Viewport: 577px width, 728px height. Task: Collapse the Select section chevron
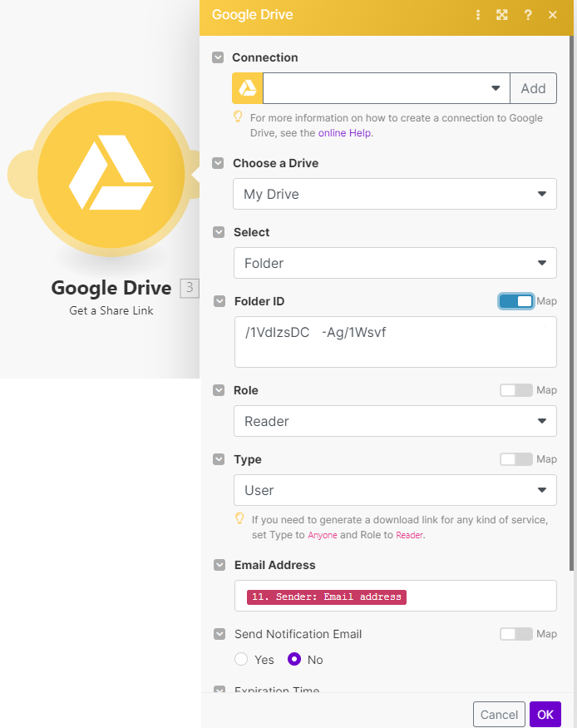pos(219,232)
